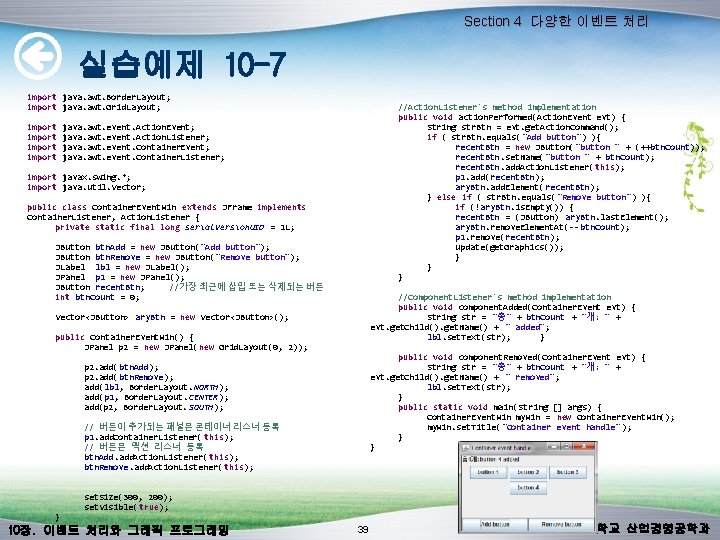Image resolution: width=720 pixels, height=540 pixels.
Task: Click 'button 1' in the Container event window
Action: click(488, 472)
